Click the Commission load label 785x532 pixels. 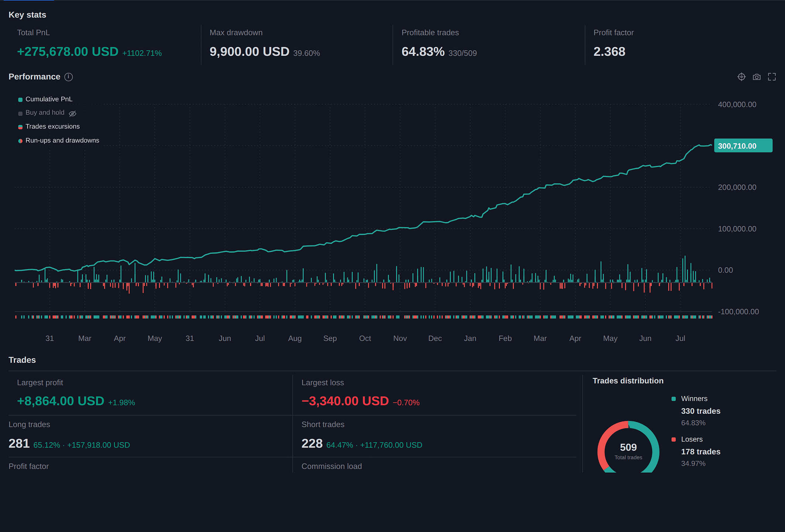pos(332,466)
